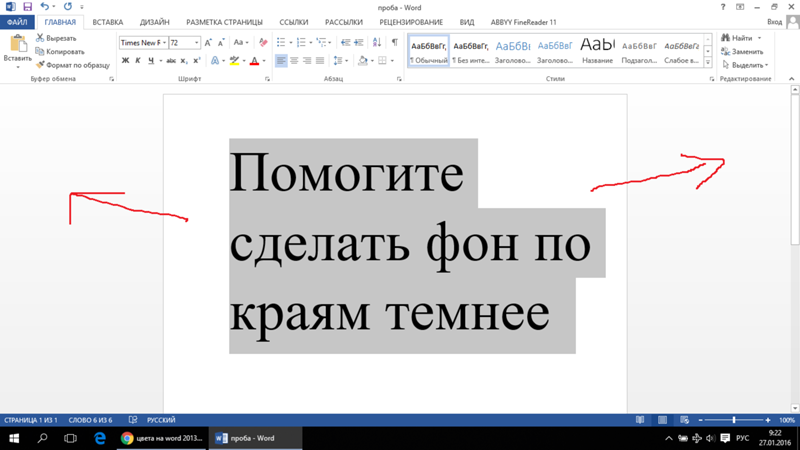Open borders dropdown
This screenshot has height=450, width=800.
coord(392,61)
